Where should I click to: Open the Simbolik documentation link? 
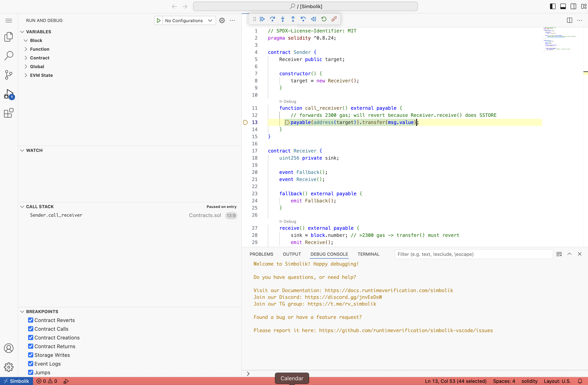click(x=389, y=290)
